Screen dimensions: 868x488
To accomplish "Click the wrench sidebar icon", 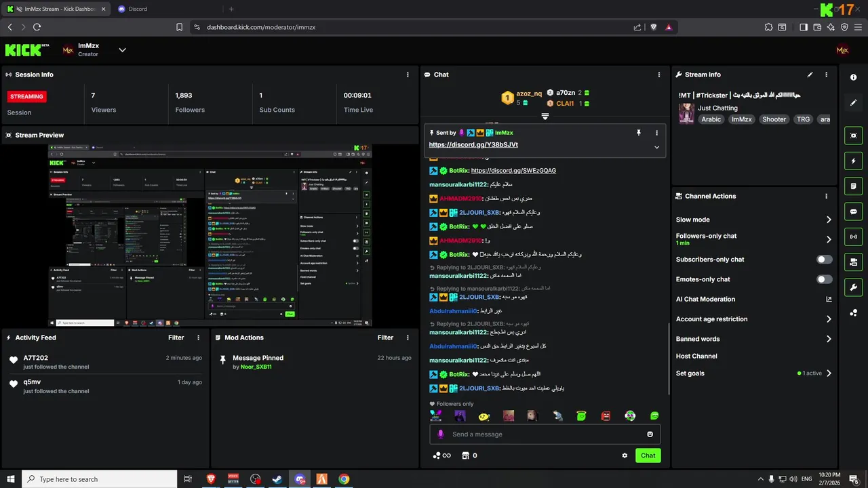I will (x=853, y=287).
